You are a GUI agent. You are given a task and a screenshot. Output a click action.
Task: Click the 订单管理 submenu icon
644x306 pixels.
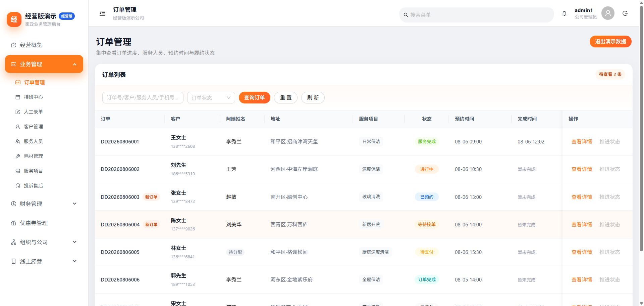pyautogui.click(x=18, y=82)
